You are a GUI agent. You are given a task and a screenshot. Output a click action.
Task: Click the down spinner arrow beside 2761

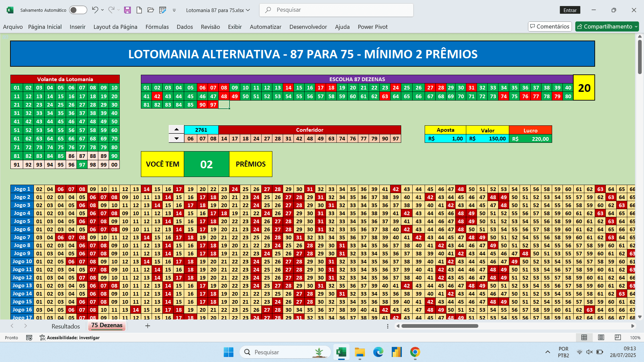(176, 138)
